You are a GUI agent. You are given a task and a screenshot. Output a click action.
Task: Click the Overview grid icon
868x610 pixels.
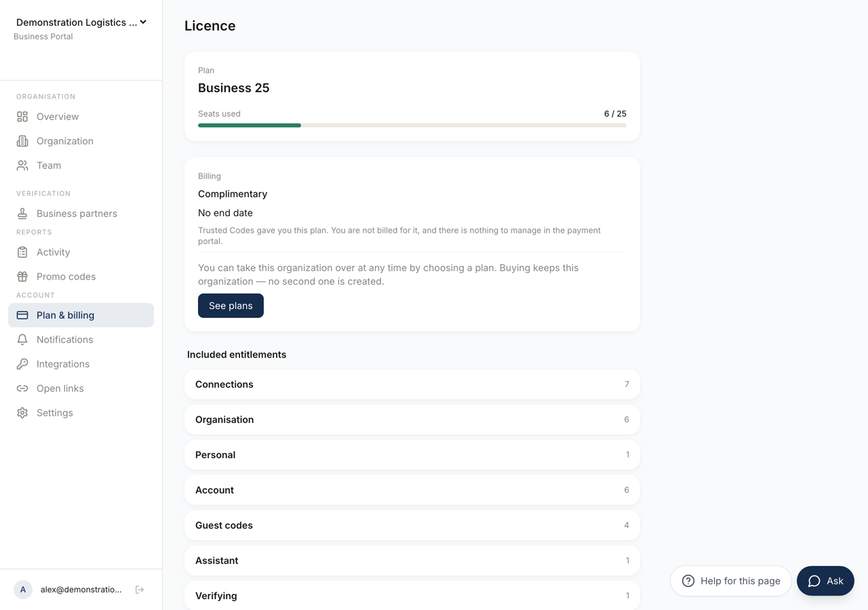coord(22,117)
